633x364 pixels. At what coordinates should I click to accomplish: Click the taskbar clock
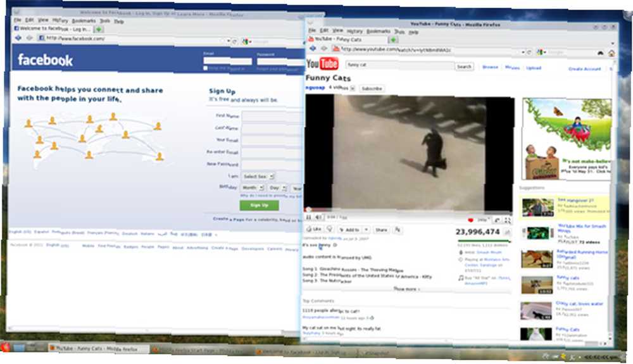[x=601, y=357]
